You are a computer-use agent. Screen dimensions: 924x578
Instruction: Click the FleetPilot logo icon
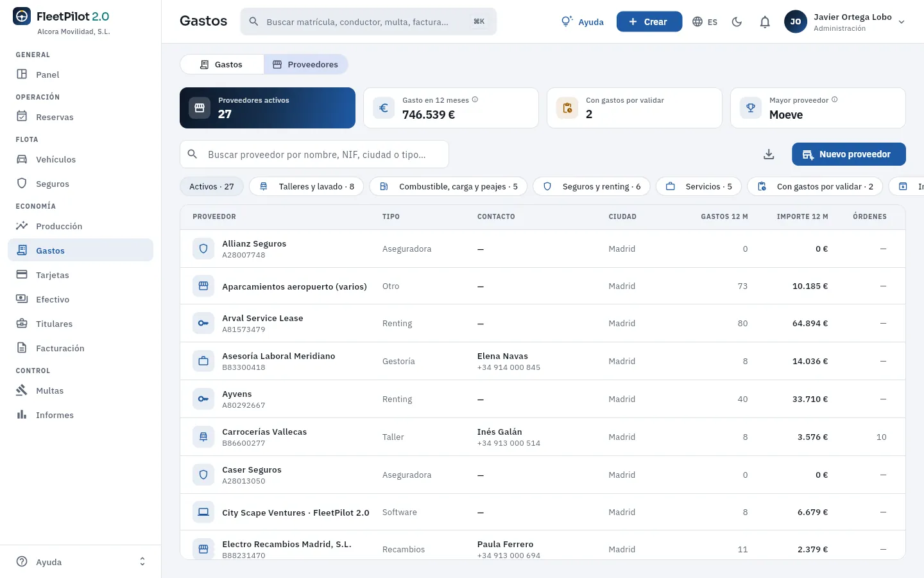[22, 16]
